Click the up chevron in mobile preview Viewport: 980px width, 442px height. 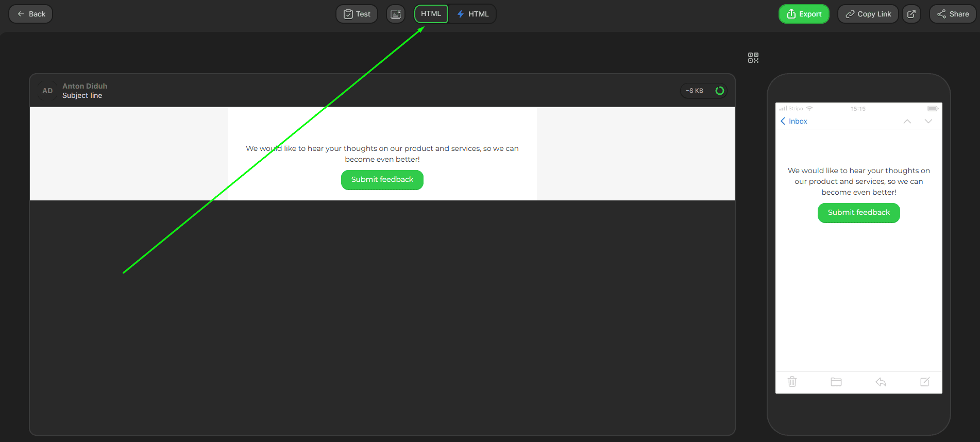coord(907,121)
